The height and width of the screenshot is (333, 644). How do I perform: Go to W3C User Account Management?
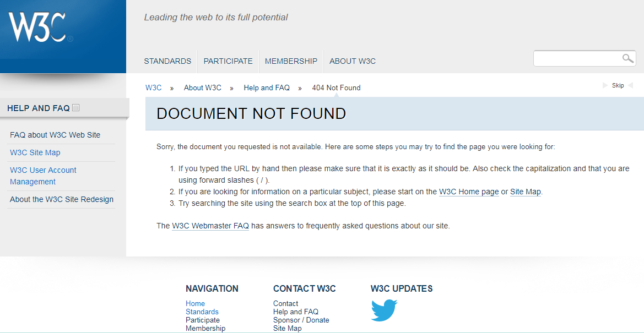(43, 176)
